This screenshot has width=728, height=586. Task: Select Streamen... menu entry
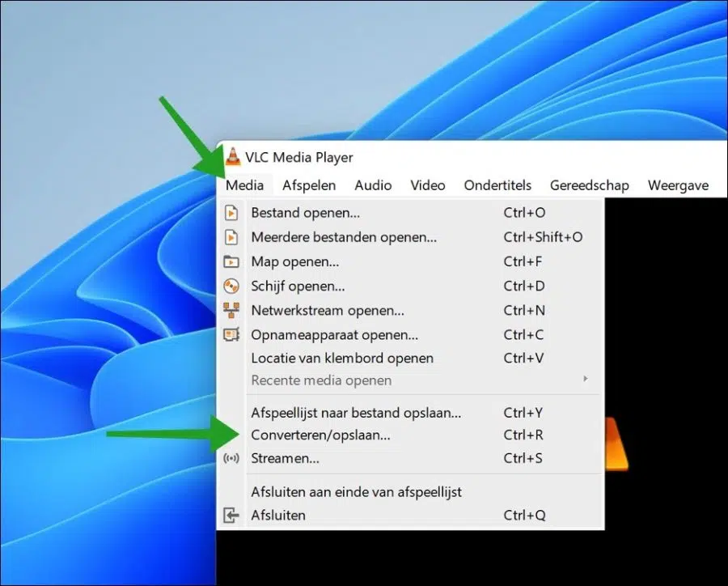click(x=410, y=459)
